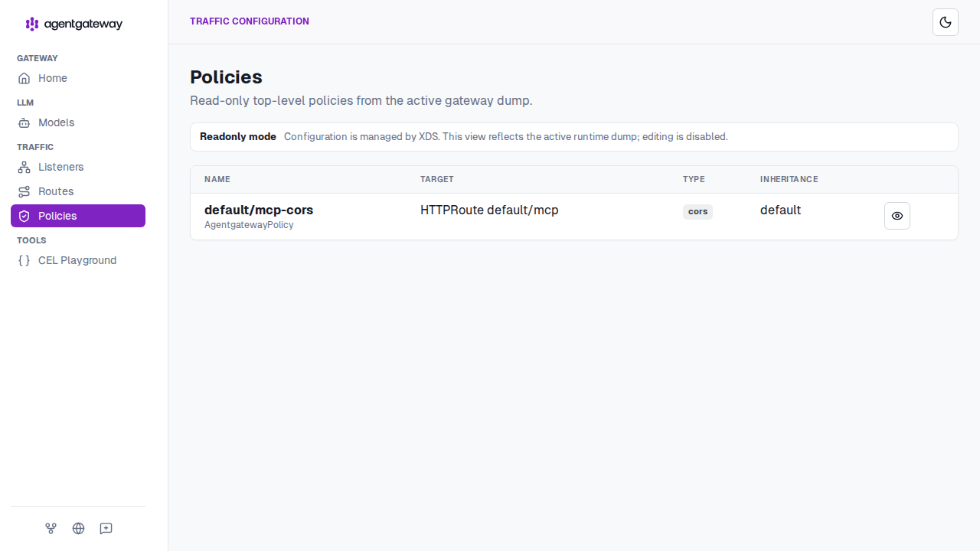This screenshot has height=551, width=980.
Task: Click the Policies shield icon
Action: (24, 216)
